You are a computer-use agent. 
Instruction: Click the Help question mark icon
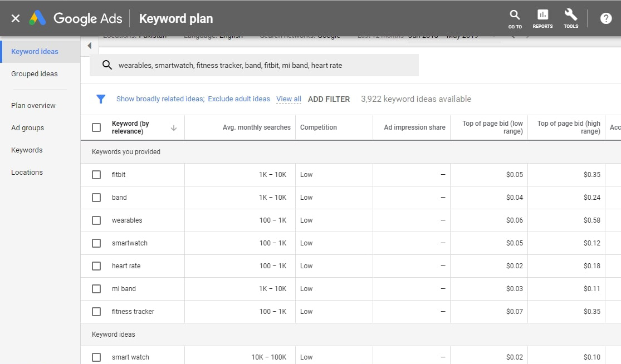tap(606, 18)
